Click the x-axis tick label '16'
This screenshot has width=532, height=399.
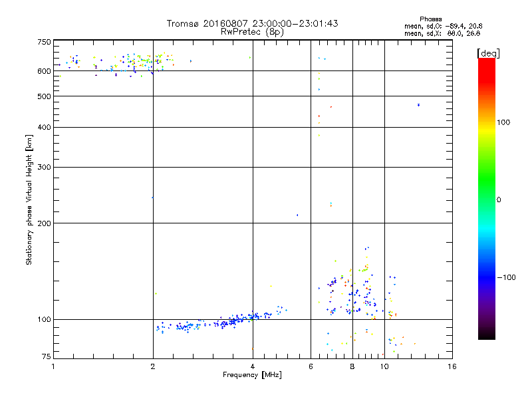point(452,366)
